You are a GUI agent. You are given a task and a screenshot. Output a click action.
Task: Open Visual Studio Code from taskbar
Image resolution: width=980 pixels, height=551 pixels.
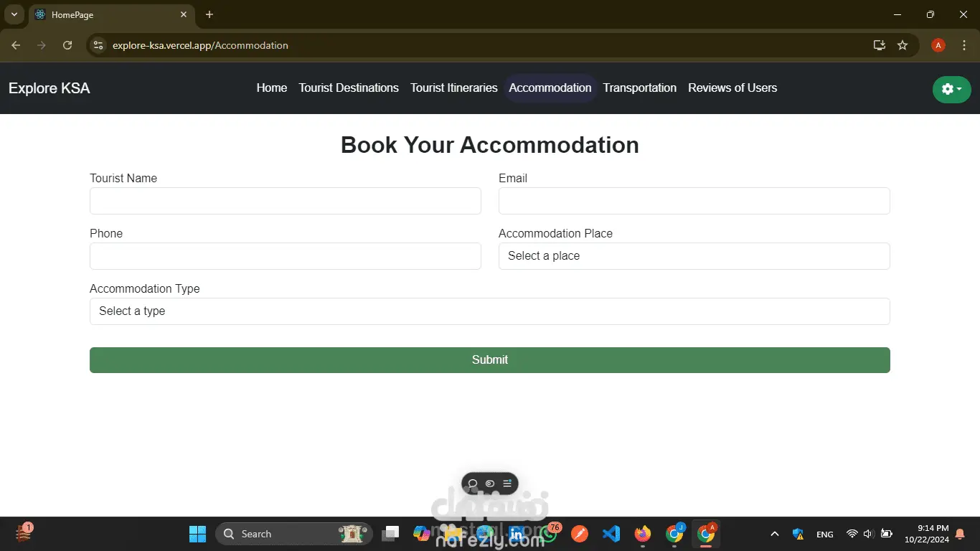tap(611, 534)
